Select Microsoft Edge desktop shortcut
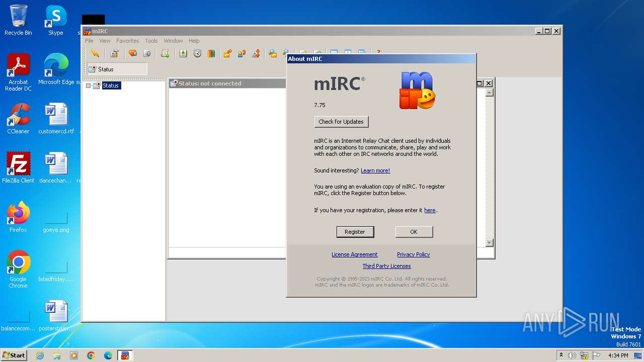 click(x=56, y=69)
